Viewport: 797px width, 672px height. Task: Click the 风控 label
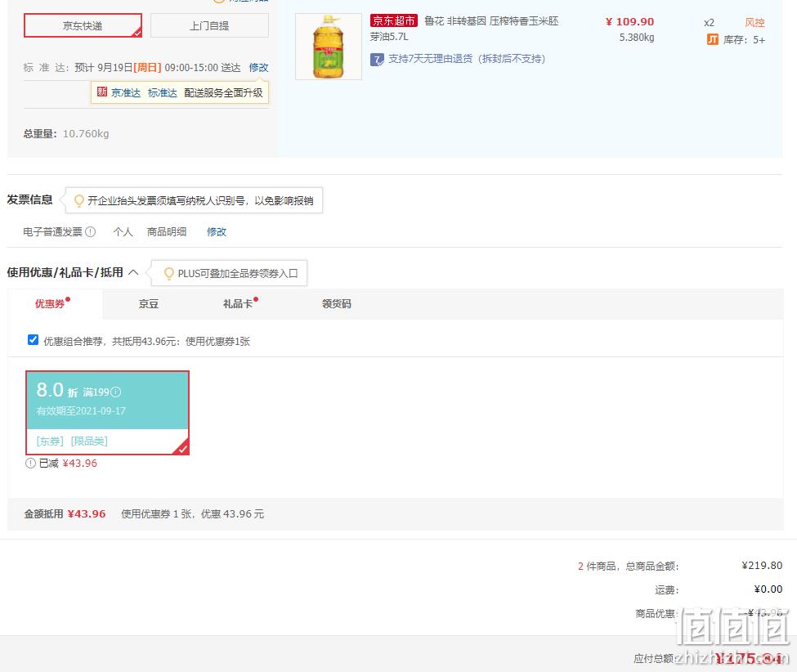pyautogui.click(x=754, y=22)
